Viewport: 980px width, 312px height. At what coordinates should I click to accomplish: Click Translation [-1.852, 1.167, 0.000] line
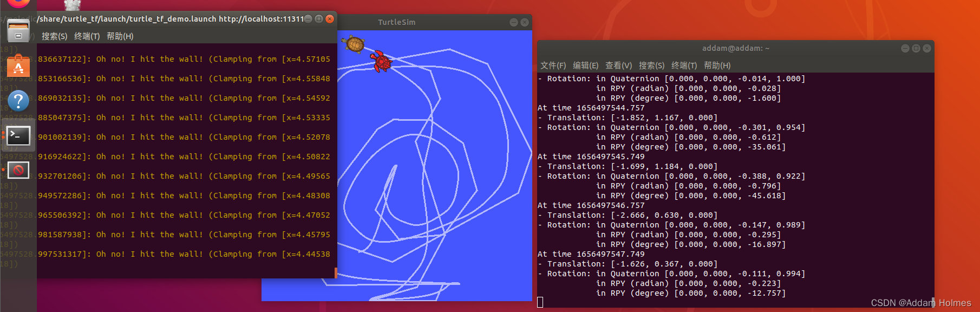coord(628,118)
